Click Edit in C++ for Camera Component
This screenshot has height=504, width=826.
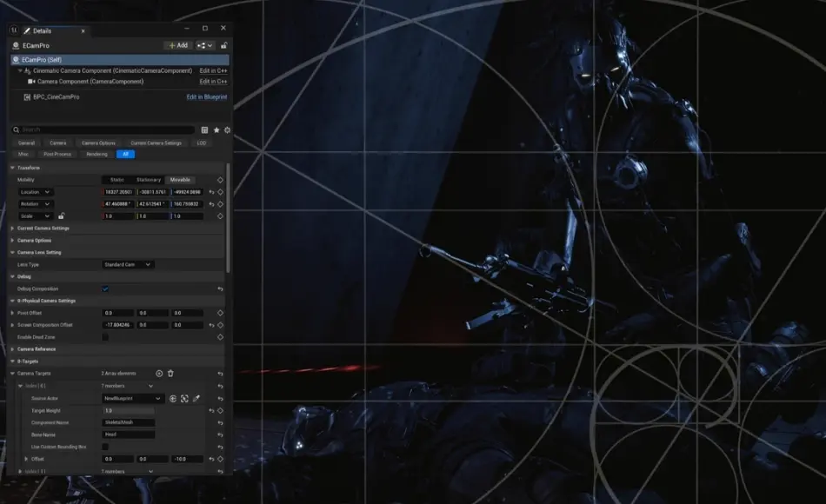coord(213,82)
